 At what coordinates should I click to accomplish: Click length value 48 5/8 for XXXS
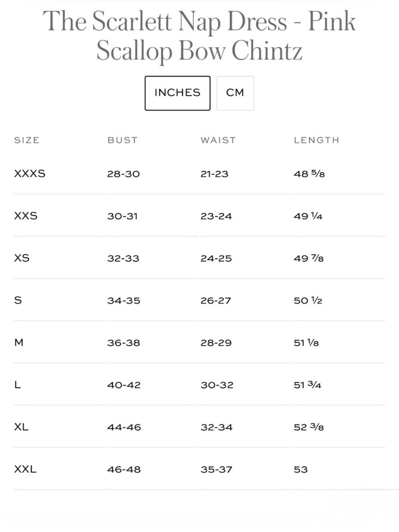309,174
